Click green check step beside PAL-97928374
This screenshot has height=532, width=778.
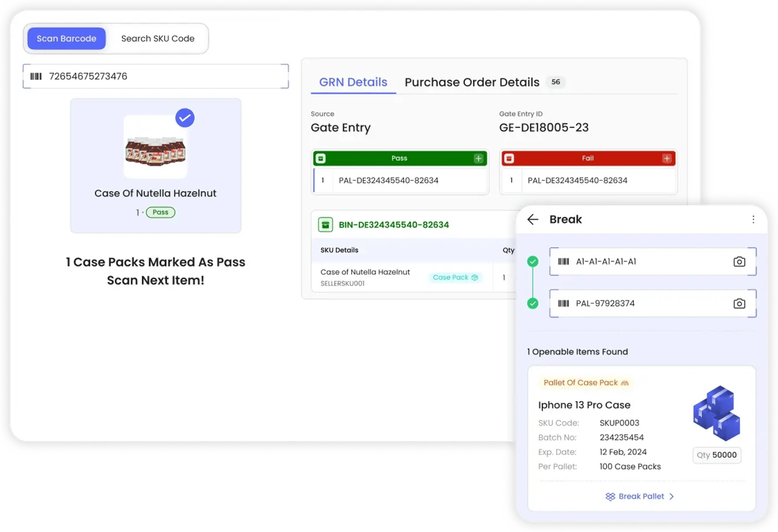pos(533,303)
